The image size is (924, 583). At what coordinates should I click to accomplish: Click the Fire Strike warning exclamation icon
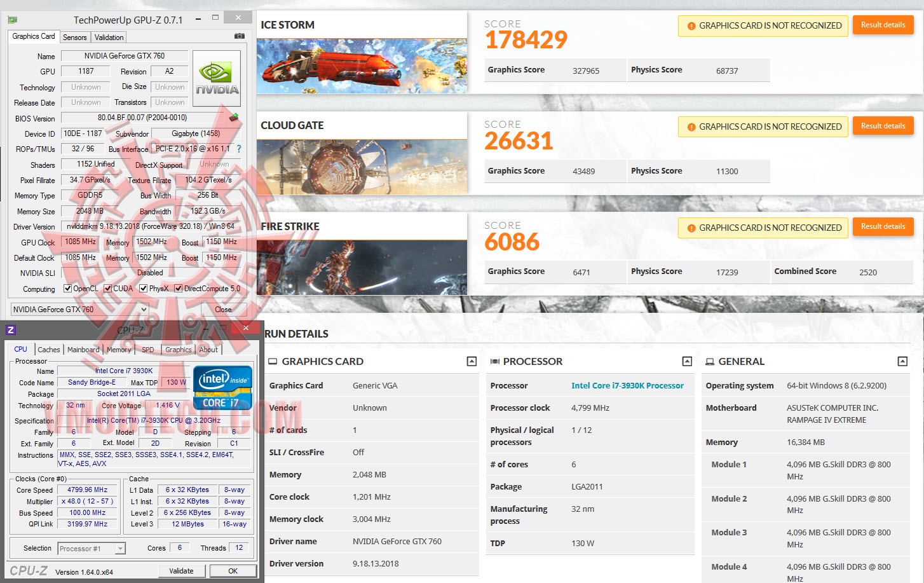click(691, 228)
